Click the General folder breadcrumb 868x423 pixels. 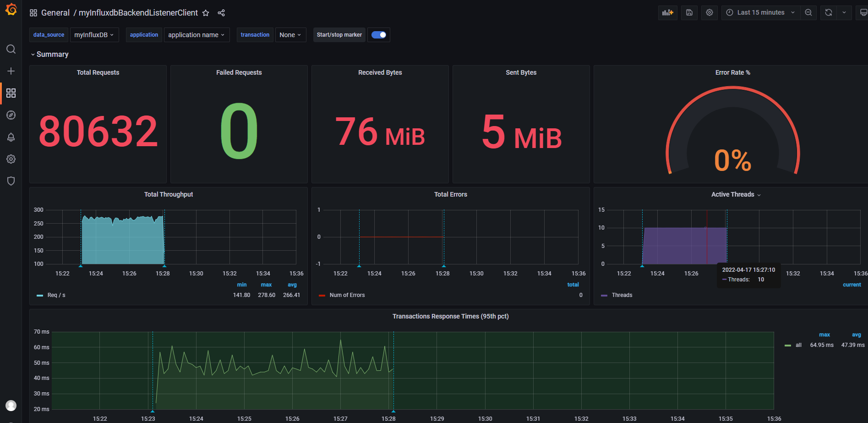pyautogui.click(x=55, y=13)
